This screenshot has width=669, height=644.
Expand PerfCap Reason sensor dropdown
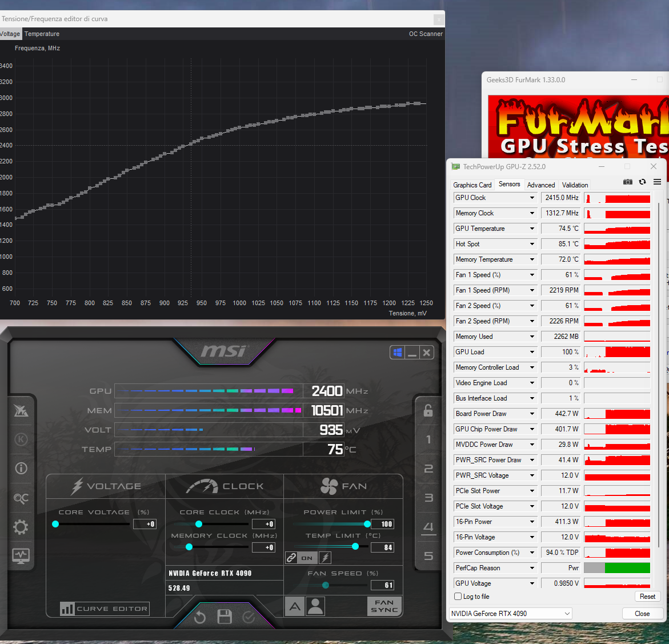tap(532, 567)
